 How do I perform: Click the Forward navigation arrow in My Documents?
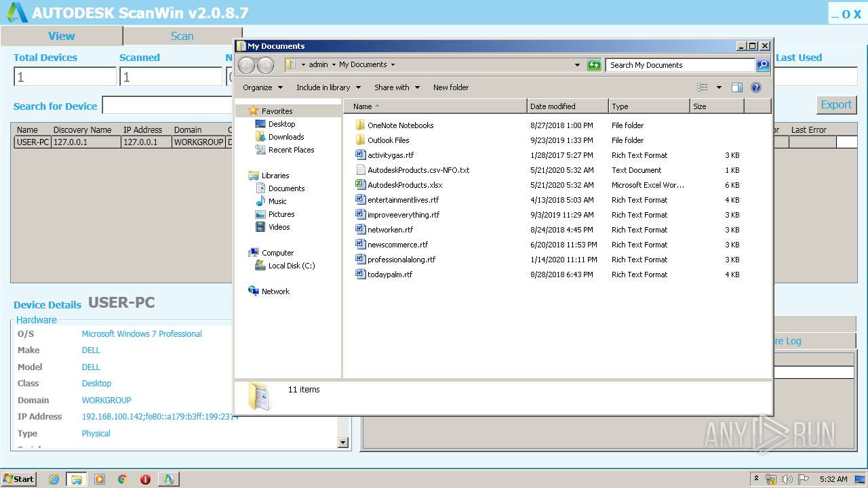tap(265, 65)
